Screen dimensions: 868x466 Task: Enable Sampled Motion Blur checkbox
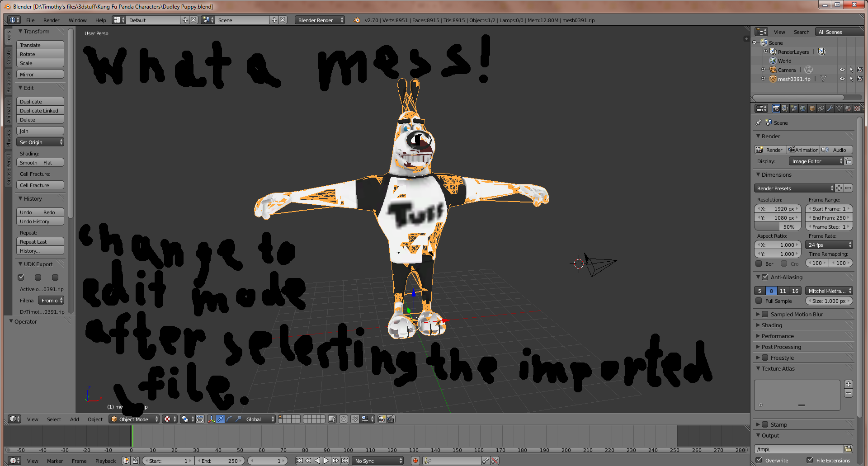[765, 314]
